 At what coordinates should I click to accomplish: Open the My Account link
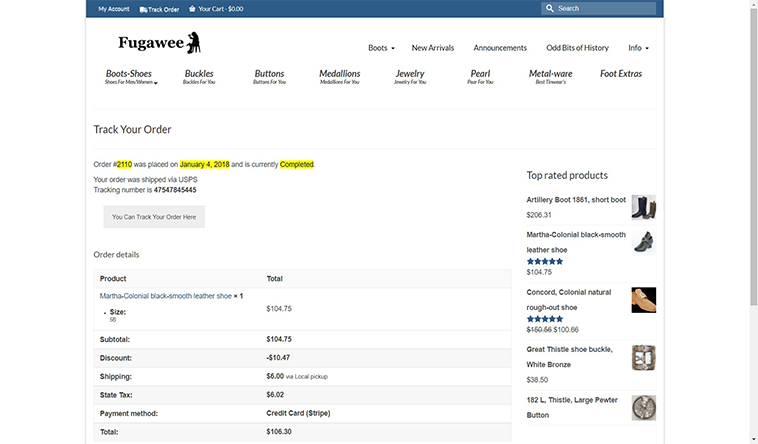pyautogui.click(x=113, y=8)
